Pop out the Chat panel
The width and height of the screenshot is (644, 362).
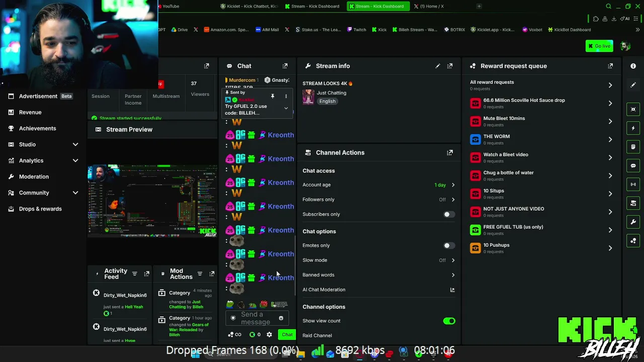pyautogui.click(x=285, y=66)
